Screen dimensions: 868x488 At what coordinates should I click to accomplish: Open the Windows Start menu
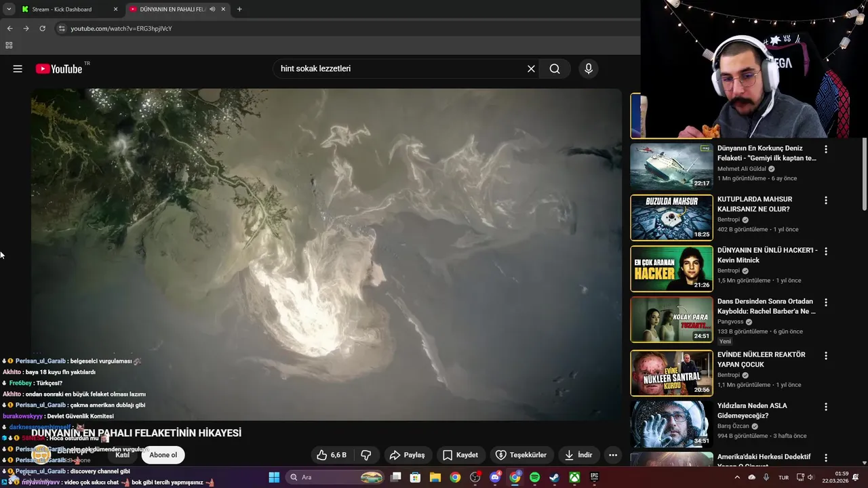pyautogui.click(x=274, y=477)
